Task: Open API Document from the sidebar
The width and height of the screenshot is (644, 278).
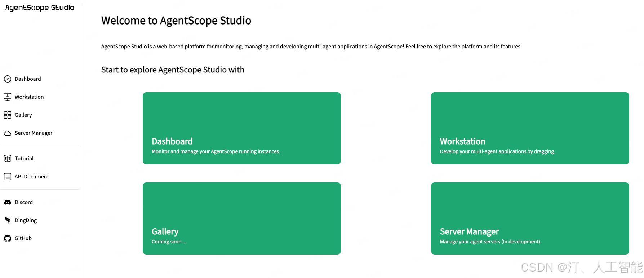Action: coord(32,177)
